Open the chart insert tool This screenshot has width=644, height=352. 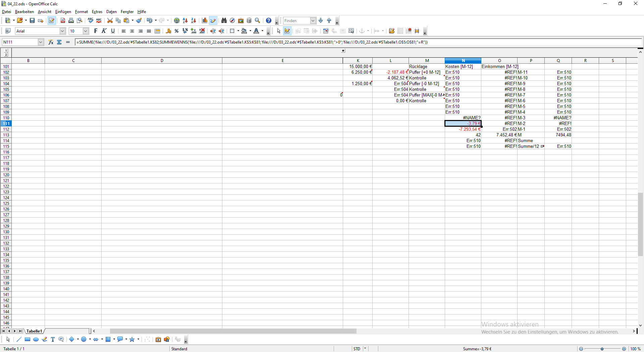[205, 21]
